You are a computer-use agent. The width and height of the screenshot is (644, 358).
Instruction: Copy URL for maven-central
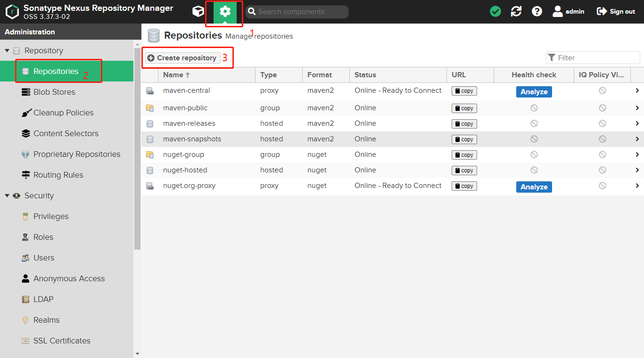[464, 91]
